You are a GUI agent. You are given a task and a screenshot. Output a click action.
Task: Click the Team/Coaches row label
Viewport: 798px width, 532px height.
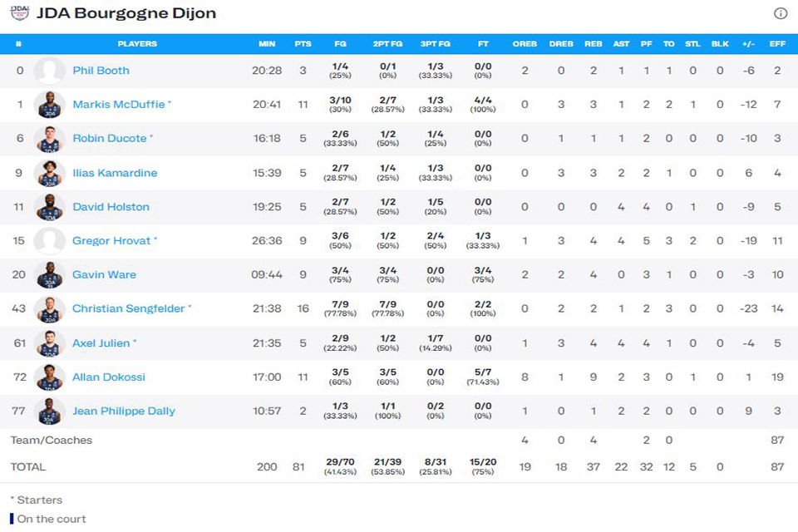52,440
